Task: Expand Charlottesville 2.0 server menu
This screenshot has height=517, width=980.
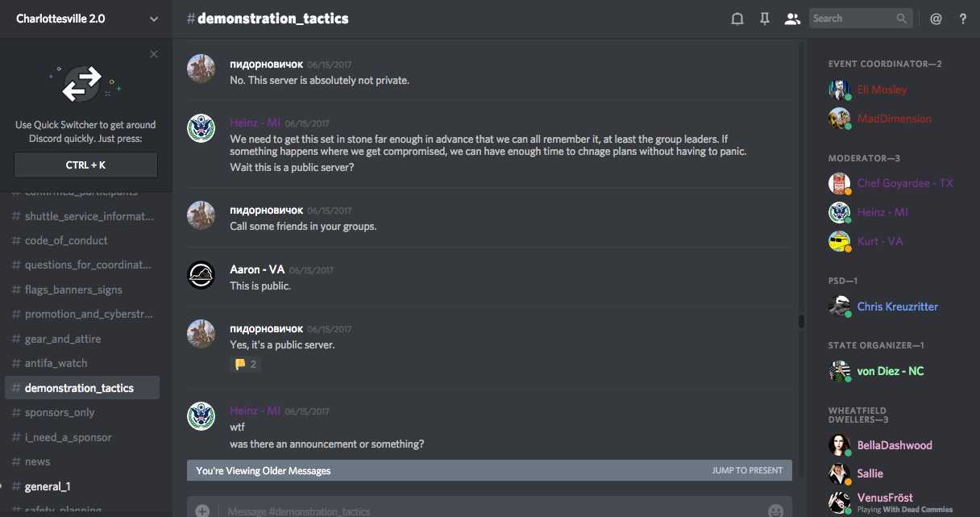Action: tap(154, 19)
